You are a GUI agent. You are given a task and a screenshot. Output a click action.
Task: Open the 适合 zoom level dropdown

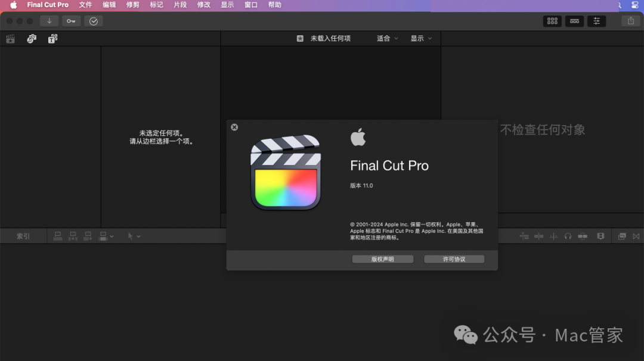pos(386,38)
